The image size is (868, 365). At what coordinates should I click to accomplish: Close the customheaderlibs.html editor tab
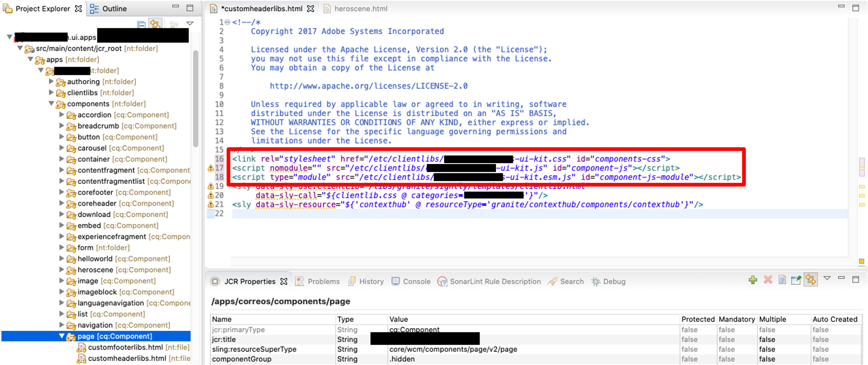pyautogui.click(x=310, y=9)
